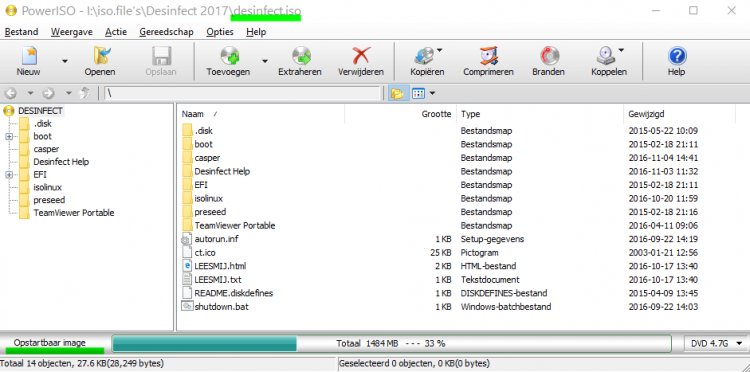Open the Opties menu
Screen dimensions: 750x372
(x=220, y=32)
